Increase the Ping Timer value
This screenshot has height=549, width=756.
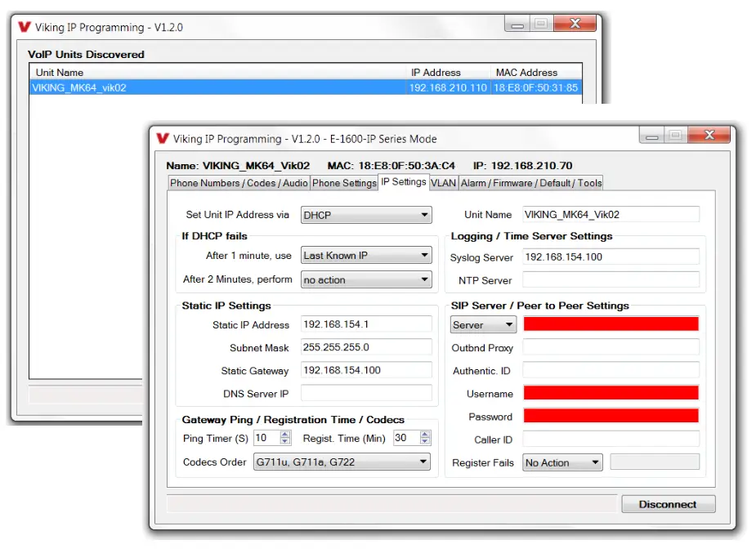[285, 435]
